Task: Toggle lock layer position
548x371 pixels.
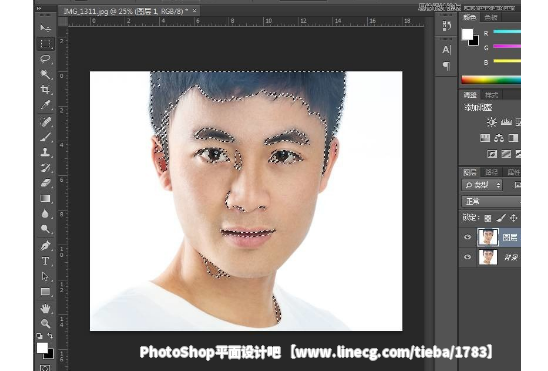Action: click(513, 218)
